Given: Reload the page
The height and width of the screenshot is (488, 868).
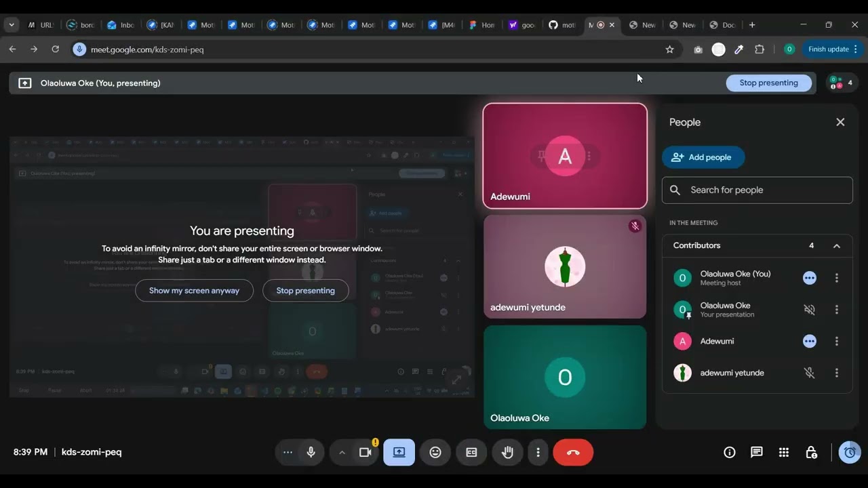Looking at the screenshot, I should click(x=56, y=49).
